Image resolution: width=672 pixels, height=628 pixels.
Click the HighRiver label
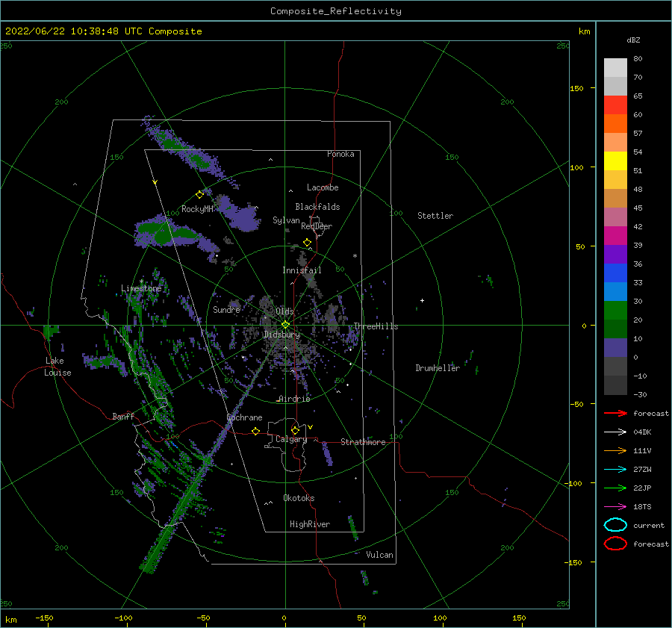(310, 524)
